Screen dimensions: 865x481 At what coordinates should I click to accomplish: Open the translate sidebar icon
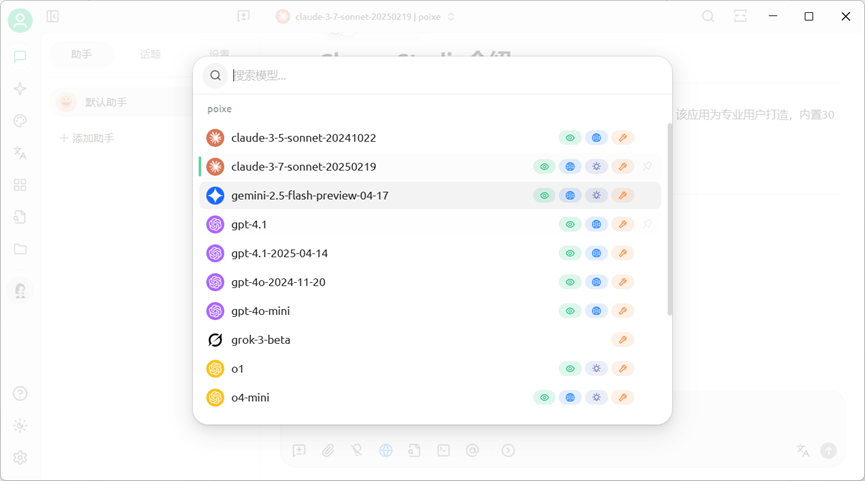(x=20, y=153)
